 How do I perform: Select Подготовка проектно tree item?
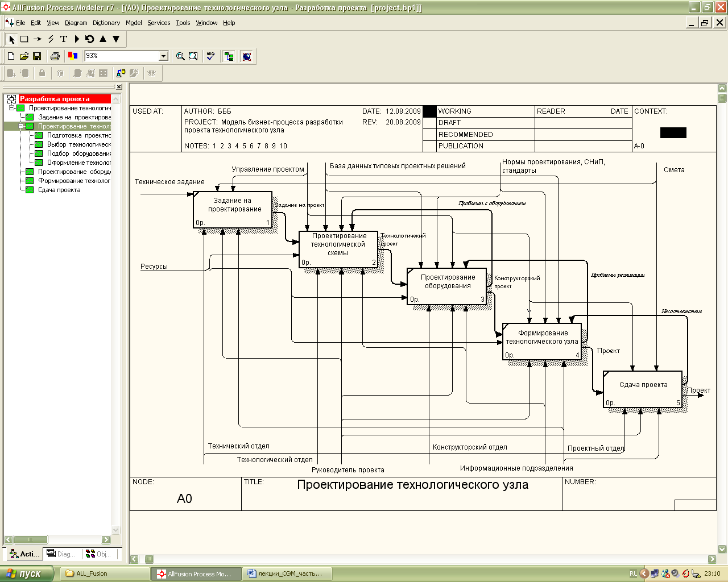(79, 135)
